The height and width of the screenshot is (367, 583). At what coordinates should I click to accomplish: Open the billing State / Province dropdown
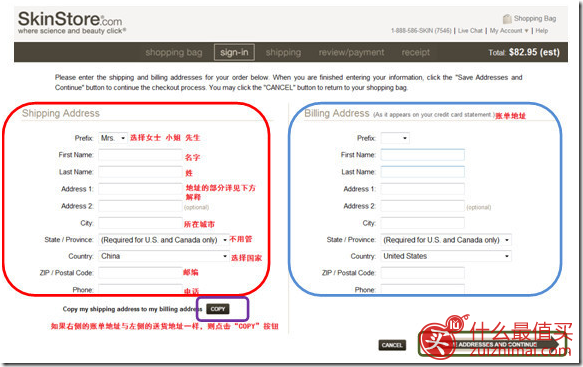pos(446,240)
